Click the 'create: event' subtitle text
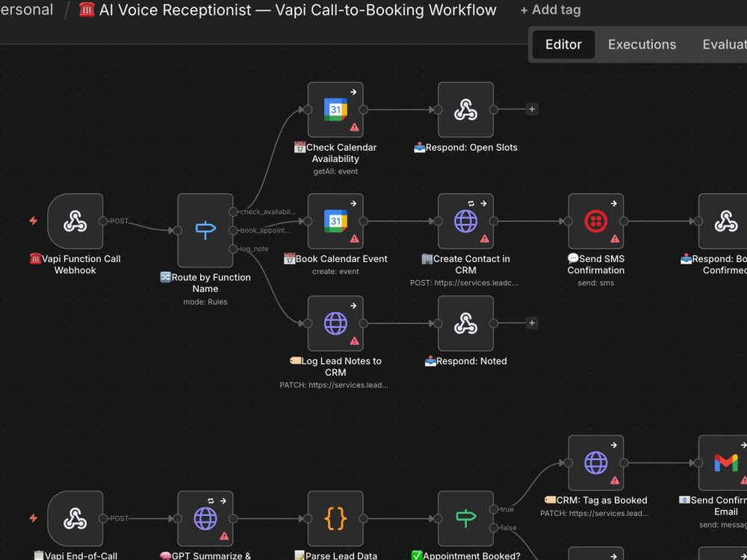The image size is (747, 560). [x=335, y=272]
